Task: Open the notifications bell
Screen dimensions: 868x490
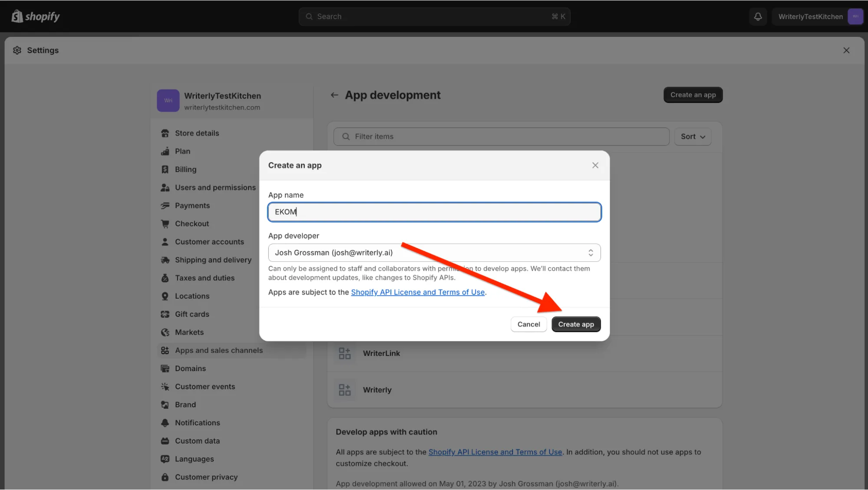Action: tap(758, 16)
